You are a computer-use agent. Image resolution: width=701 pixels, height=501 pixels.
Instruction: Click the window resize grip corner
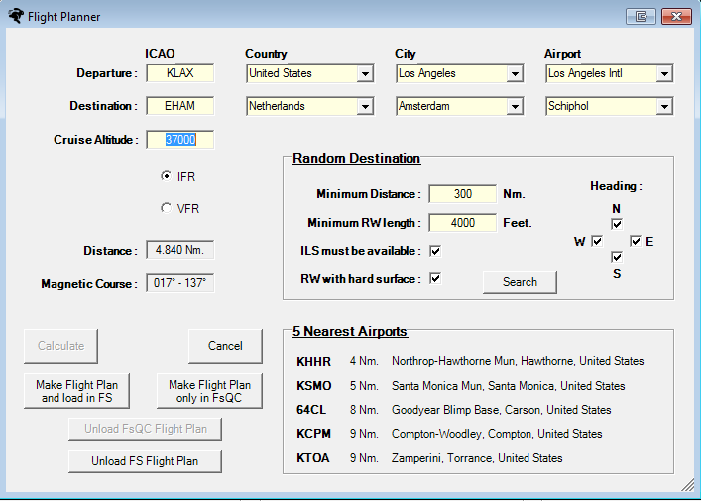[688, 485]
